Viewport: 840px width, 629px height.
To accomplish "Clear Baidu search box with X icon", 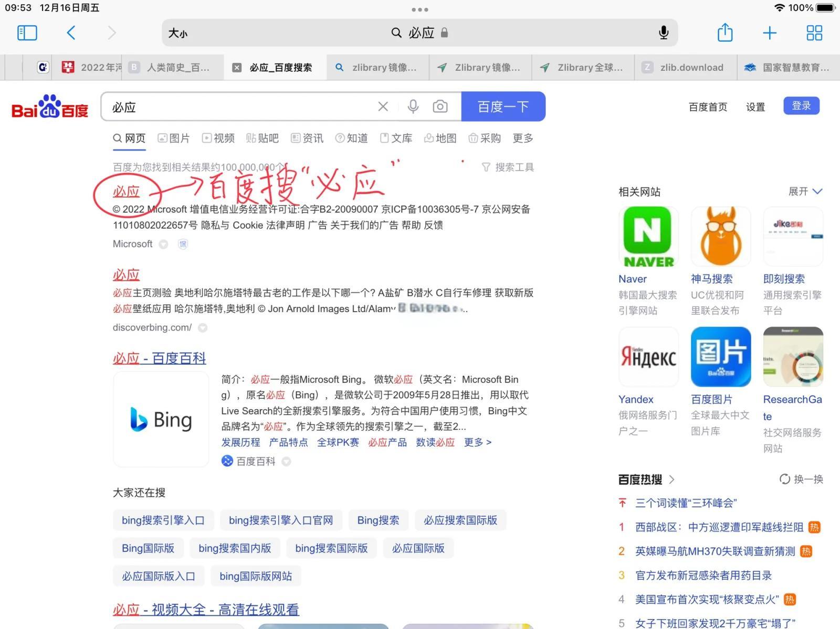I will 383,107.
